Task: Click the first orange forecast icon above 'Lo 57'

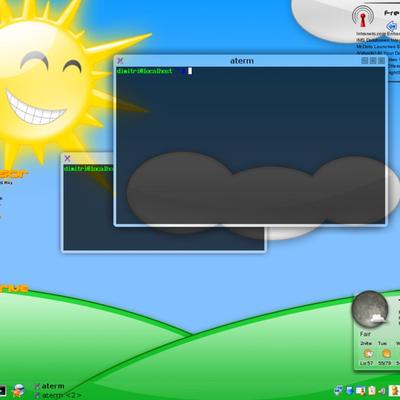Action: (x=368, y=353)
